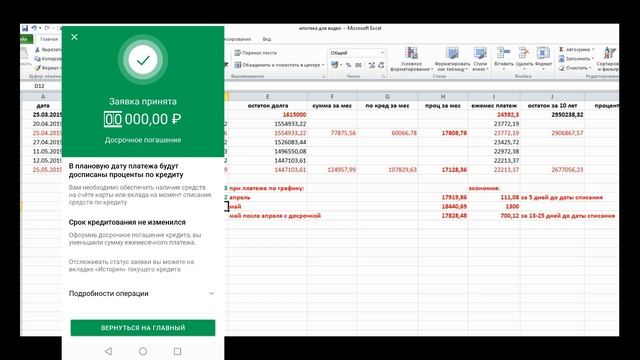Open Форматировать как таблицу gallery
The height and width of the screenshot is (360, 640).
click(452, 59)
